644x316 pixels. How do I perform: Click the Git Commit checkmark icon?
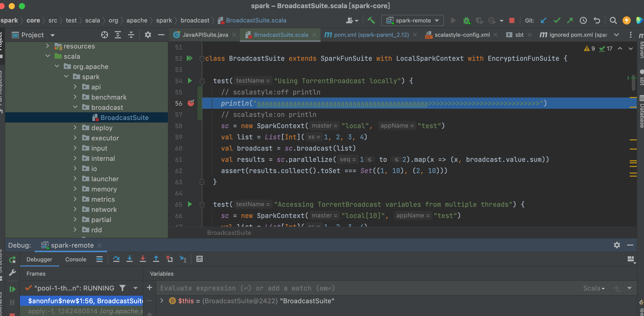557,20
